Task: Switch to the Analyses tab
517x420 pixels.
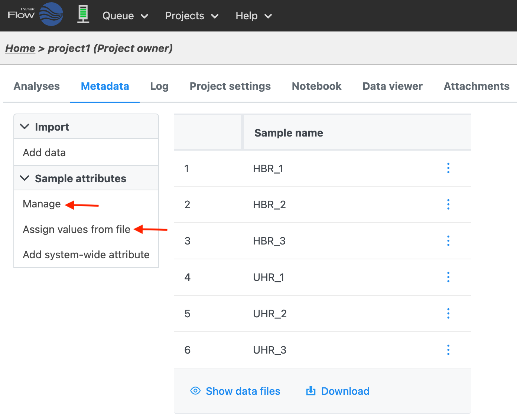Action: [x=37, y=86]
